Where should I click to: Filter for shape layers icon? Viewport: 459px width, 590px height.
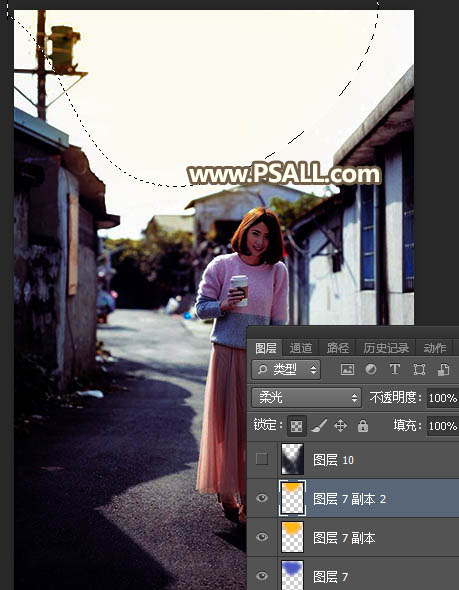[x=419, y=370]
